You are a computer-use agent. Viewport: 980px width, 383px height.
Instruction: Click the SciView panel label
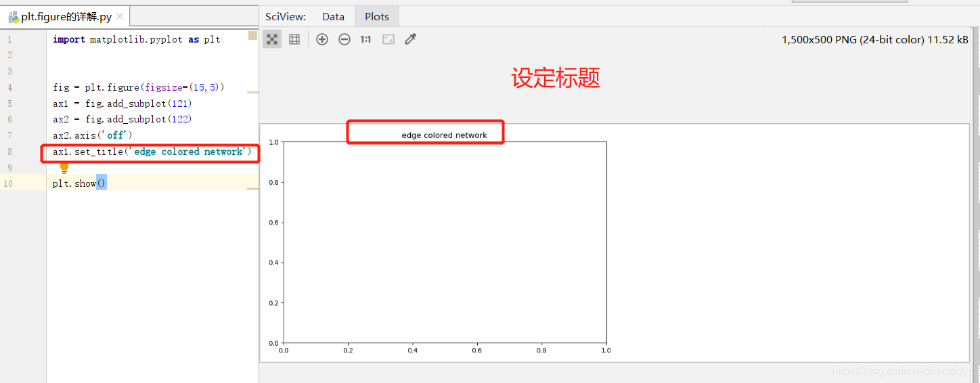(x=286, y=17)
